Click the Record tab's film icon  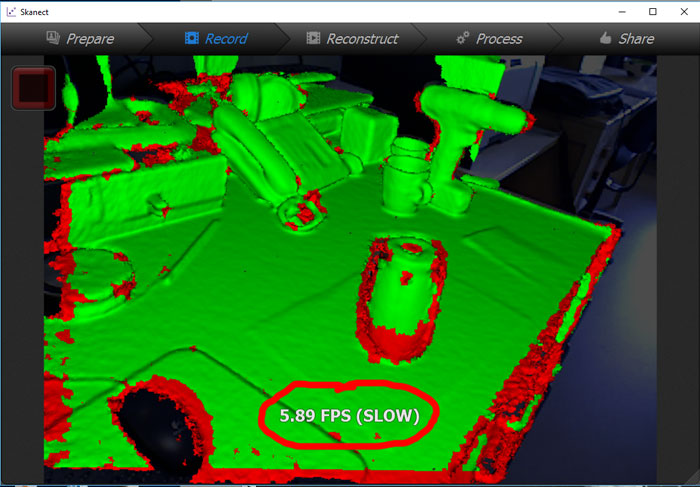tap(192, 38)
